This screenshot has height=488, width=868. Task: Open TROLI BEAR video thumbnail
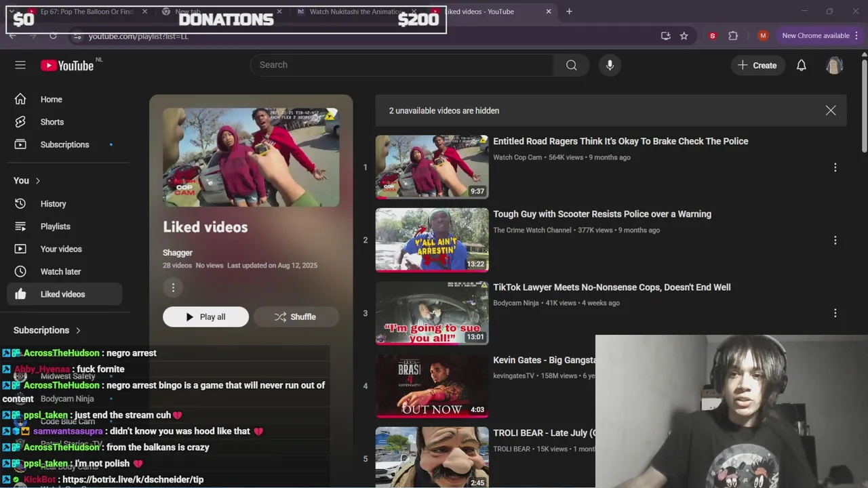(432, 457)
